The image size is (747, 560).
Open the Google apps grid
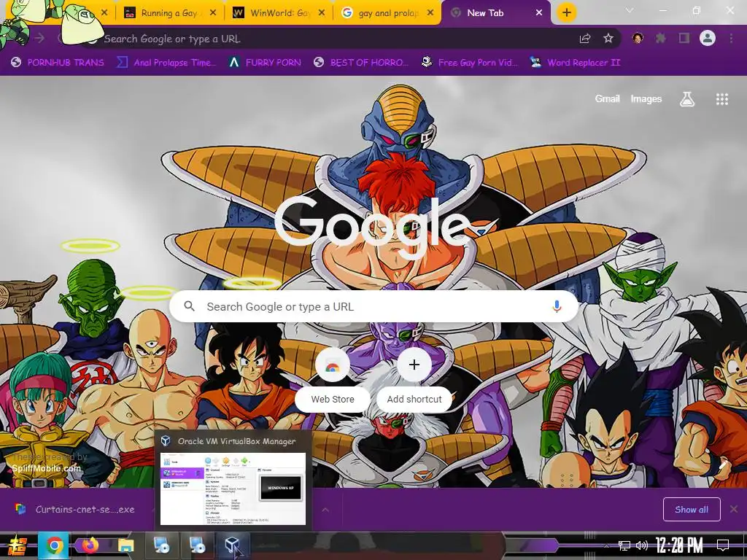pos(721,99)
